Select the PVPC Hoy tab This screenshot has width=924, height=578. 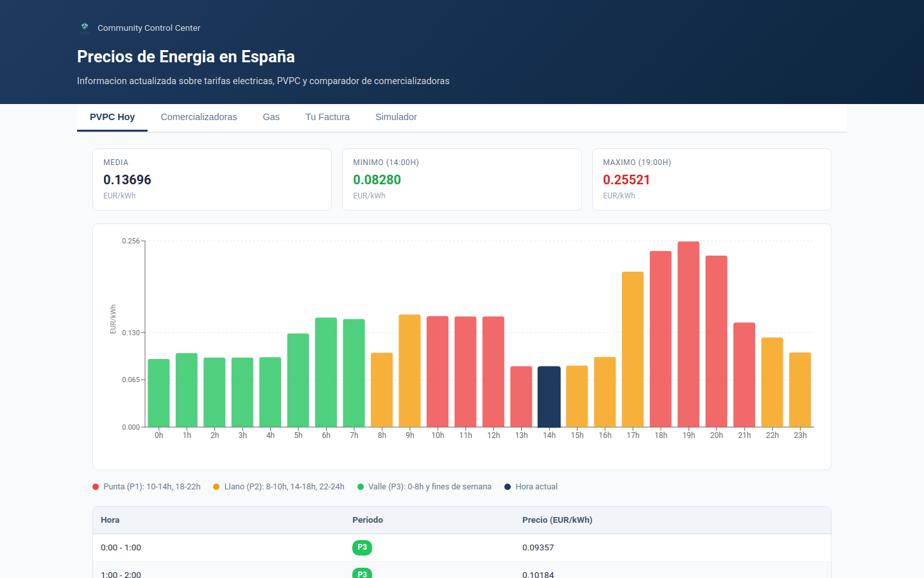112,117
